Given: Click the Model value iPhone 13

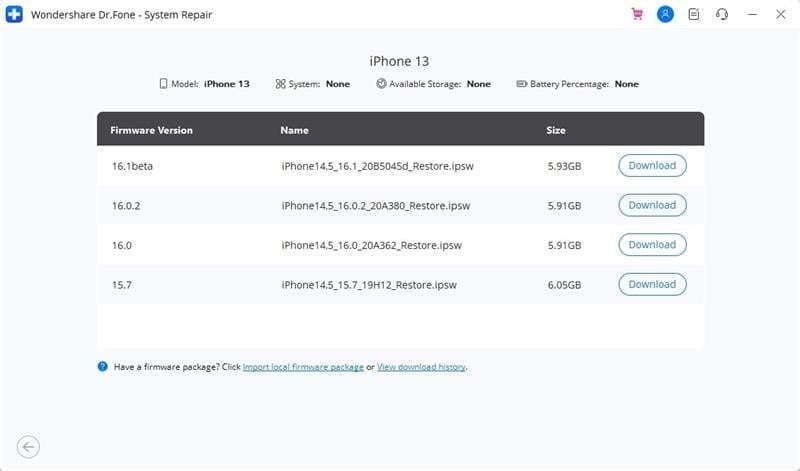Looking at the screenshot, I should point(227,84).
